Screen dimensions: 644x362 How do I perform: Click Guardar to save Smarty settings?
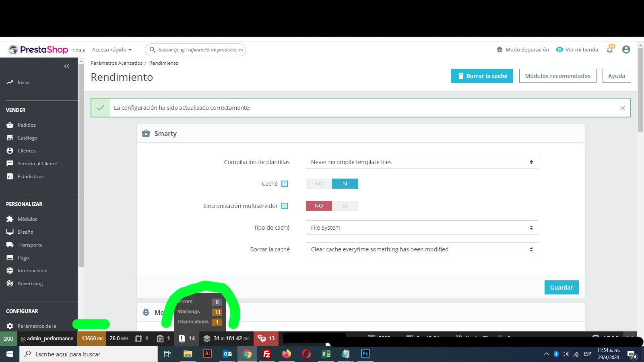tap(561, 288)
